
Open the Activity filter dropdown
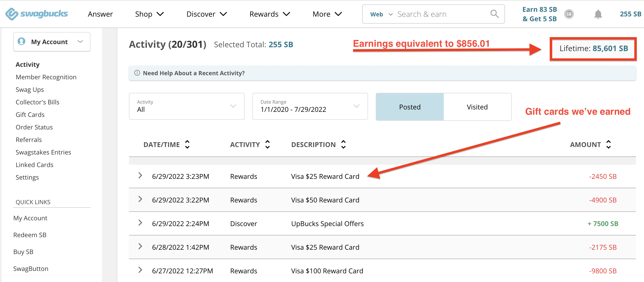click(187, 106)
